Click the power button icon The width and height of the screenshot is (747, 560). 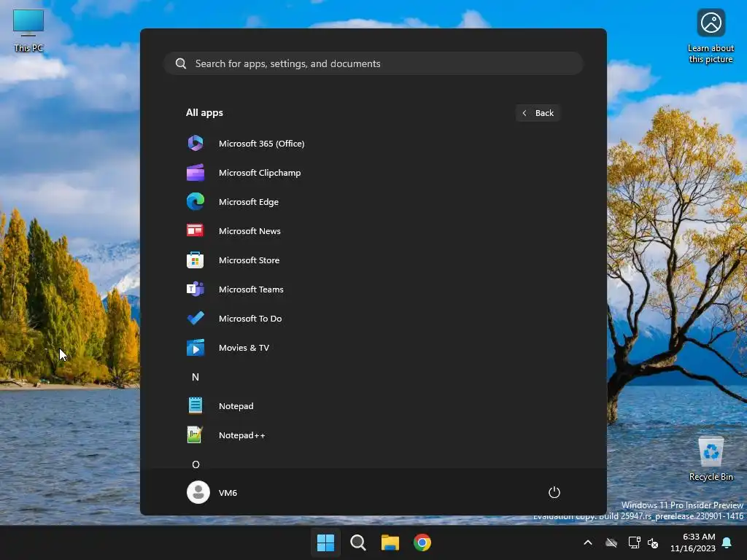pos(554,492)
